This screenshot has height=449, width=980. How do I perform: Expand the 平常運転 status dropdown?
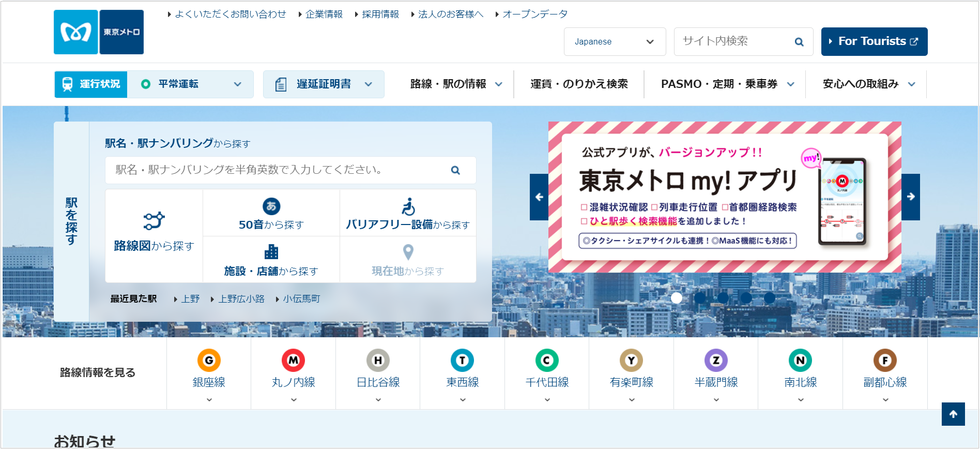coord(238,84)
